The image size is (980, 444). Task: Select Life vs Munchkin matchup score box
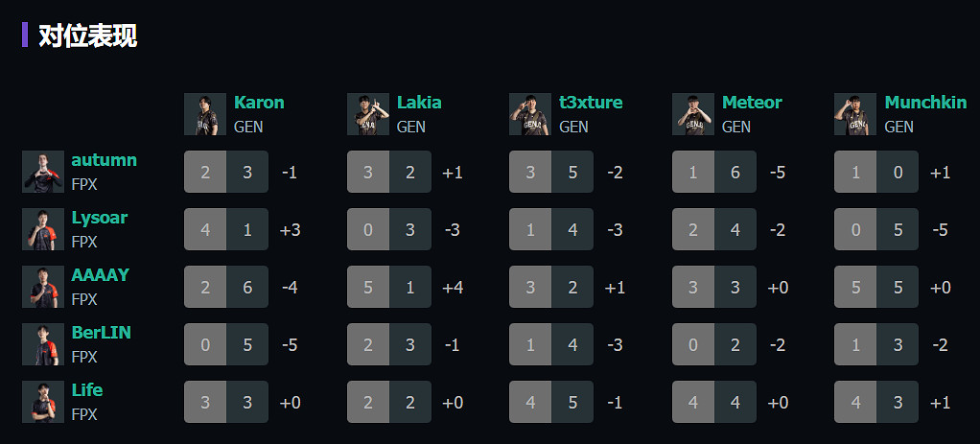pyautogui.click(x=876, y=402)
